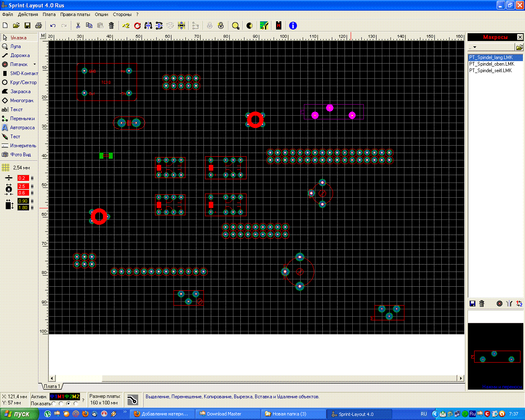
Task: Set pad hole diameter 0.6
Action: click(23, 193)
